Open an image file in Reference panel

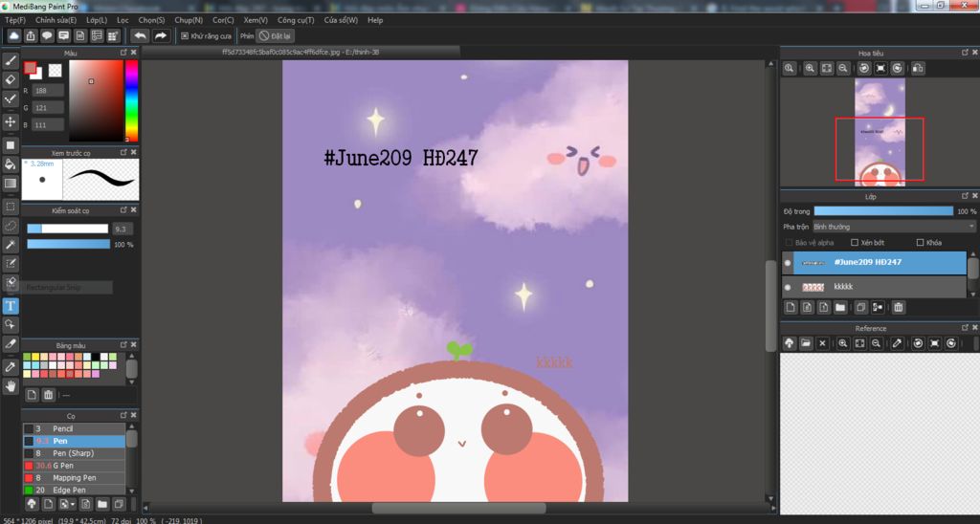click(806, 343)
